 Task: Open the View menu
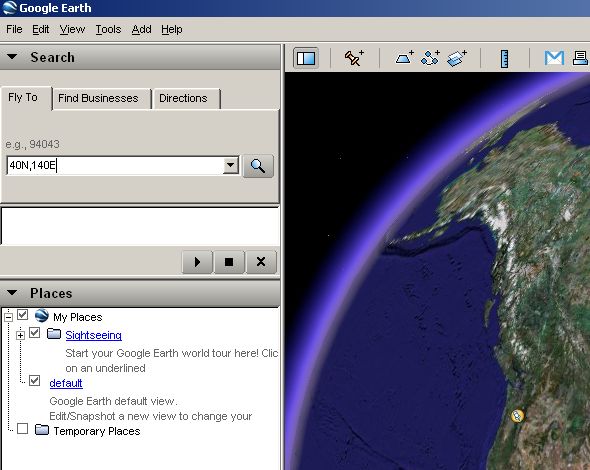pyautogui.click(x=72, y=29)
